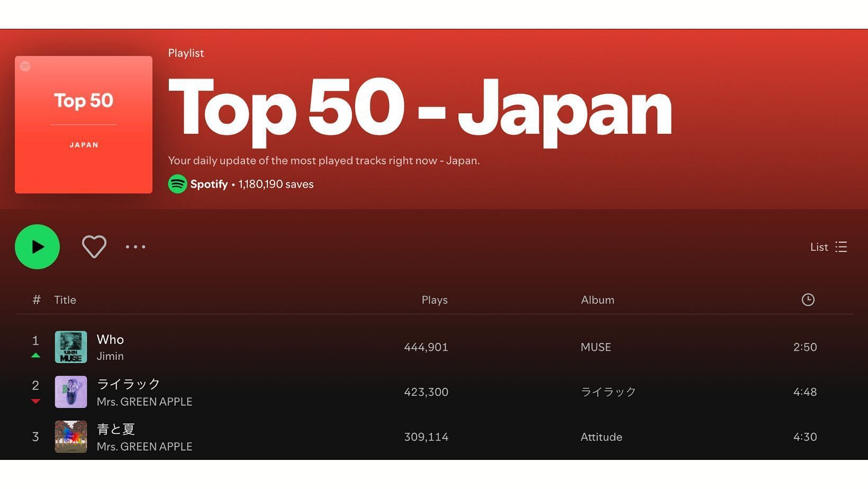Open the ライラック album link
The width and height of the screenshot is (868, 489).
click(x=608, y=392)
